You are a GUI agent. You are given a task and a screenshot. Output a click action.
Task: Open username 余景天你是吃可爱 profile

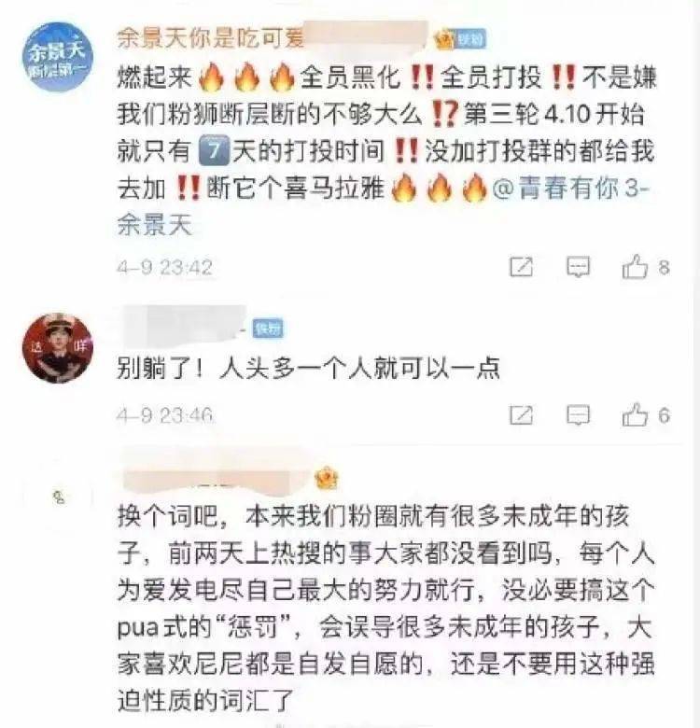210,37
